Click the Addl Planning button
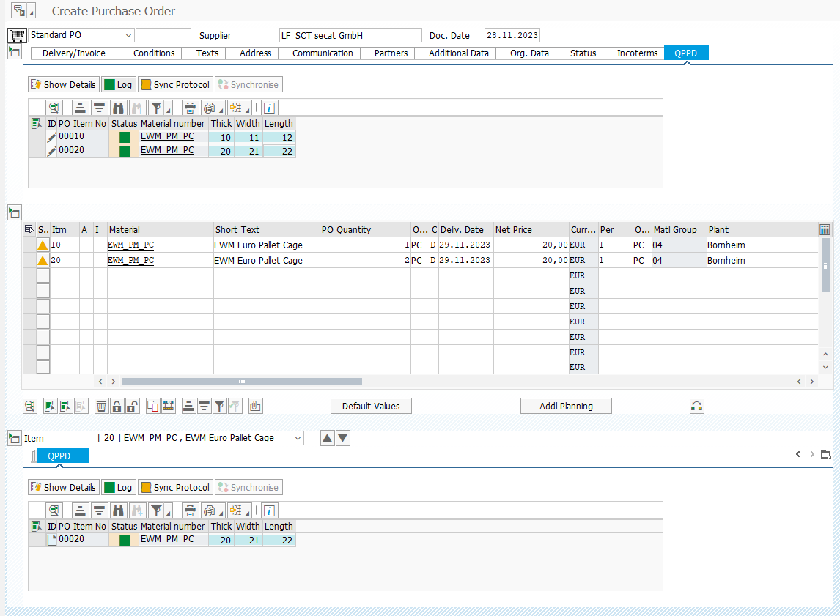840x616 pixels. tap(565, 406)
